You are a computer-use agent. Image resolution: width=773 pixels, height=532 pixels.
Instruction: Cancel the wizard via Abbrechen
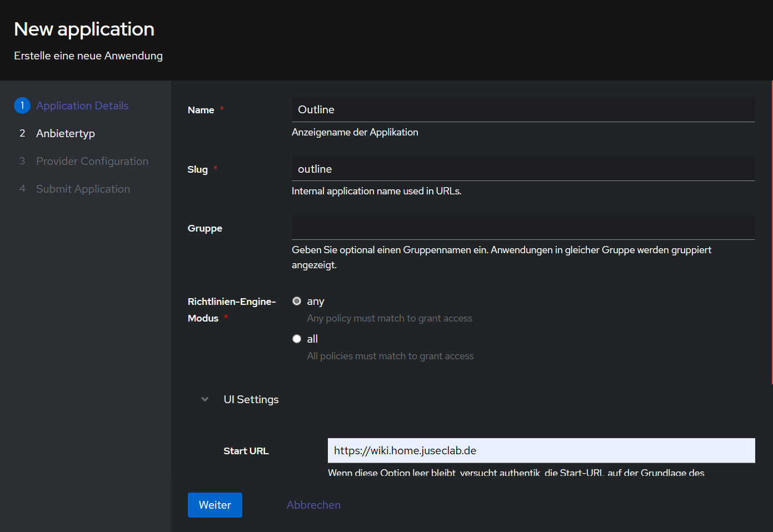pos(313,505)
